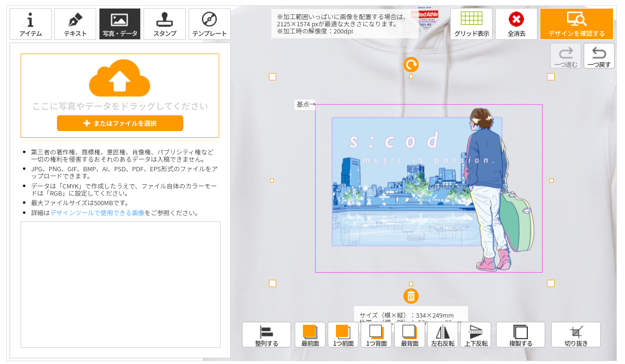Click 全消去 to clear all
Screen dimensions: 625x364
[516, 24]
